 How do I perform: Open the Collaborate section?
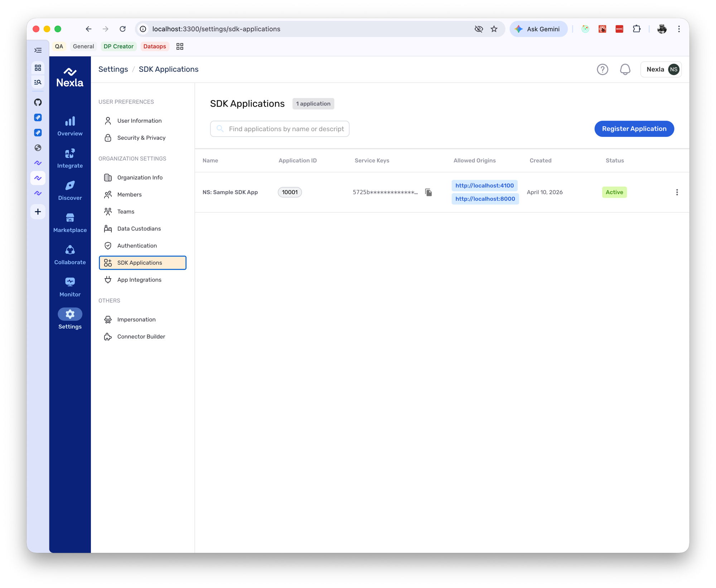69,255
